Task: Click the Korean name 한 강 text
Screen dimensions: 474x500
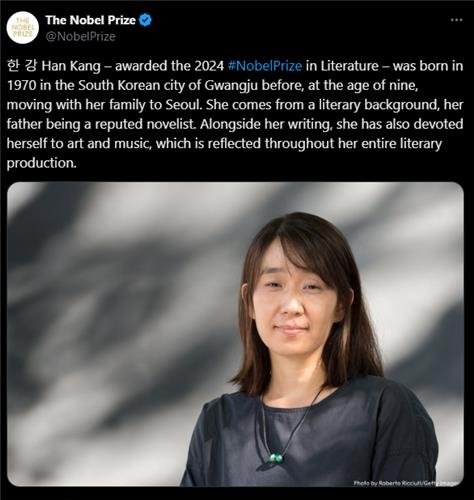Action: [22, 66]
